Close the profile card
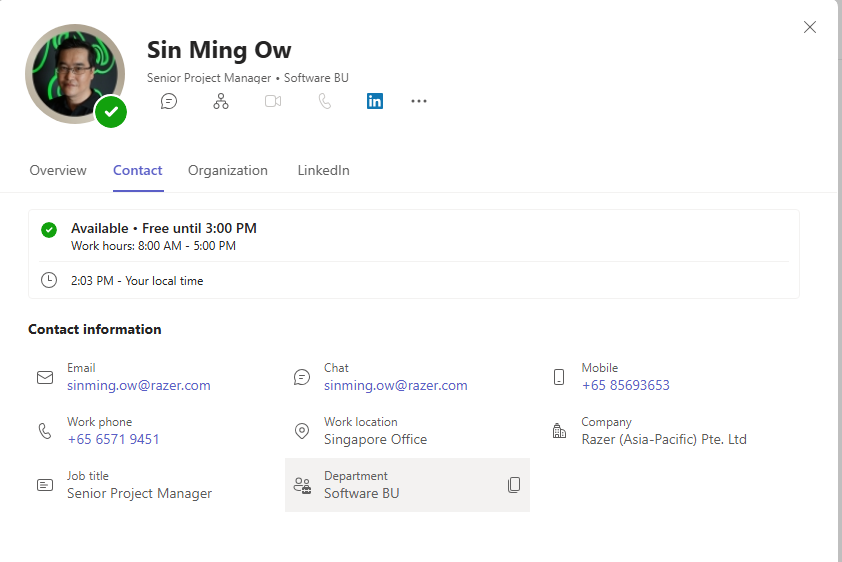This screenshot has width=842, height=562. click(810, 27)
